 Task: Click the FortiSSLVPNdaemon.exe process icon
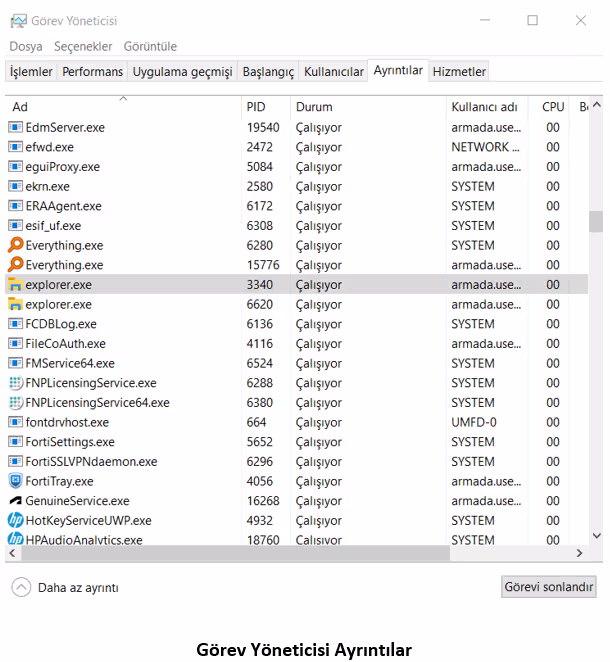pyautogui.click(x=15, y=461)
